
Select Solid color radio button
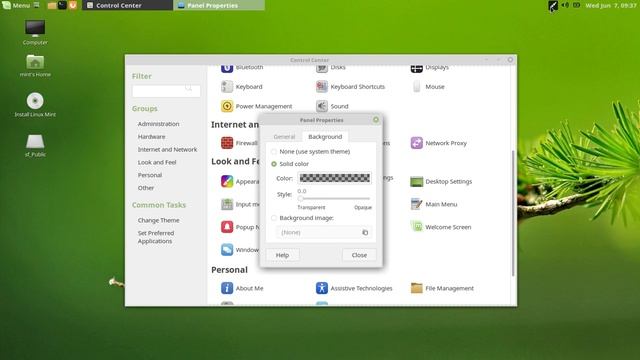(x=274, y=164)
